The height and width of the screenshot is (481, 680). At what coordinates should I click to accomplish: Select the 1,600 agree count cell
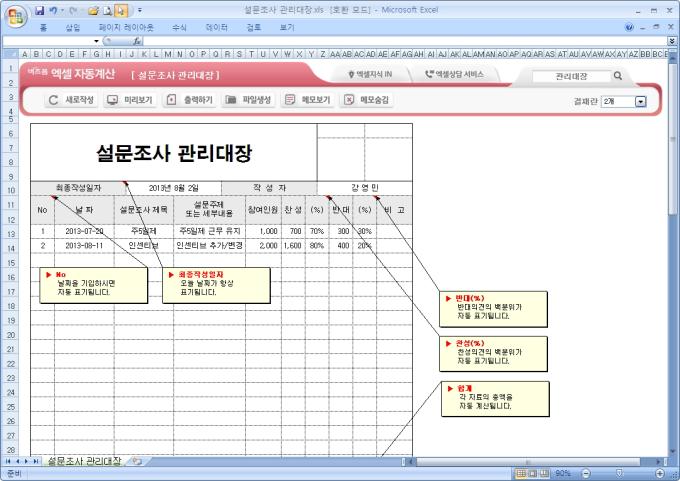(x=293, y=245)
